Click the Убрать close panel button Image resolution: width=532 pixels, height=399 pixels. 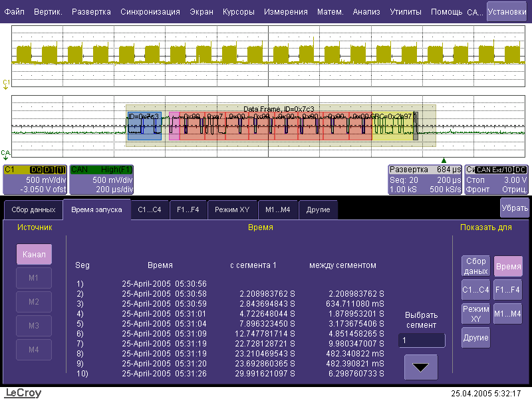515,207
